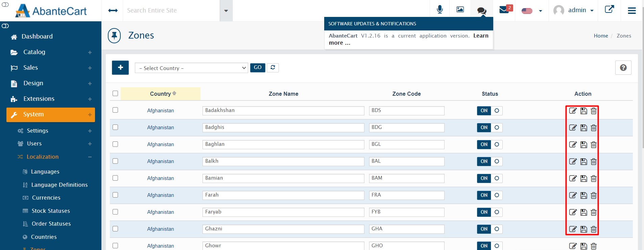Toggle the sidebar width arrows icon
The width and height of the screenshot is (644, 250).
click(x=113, y=10)
